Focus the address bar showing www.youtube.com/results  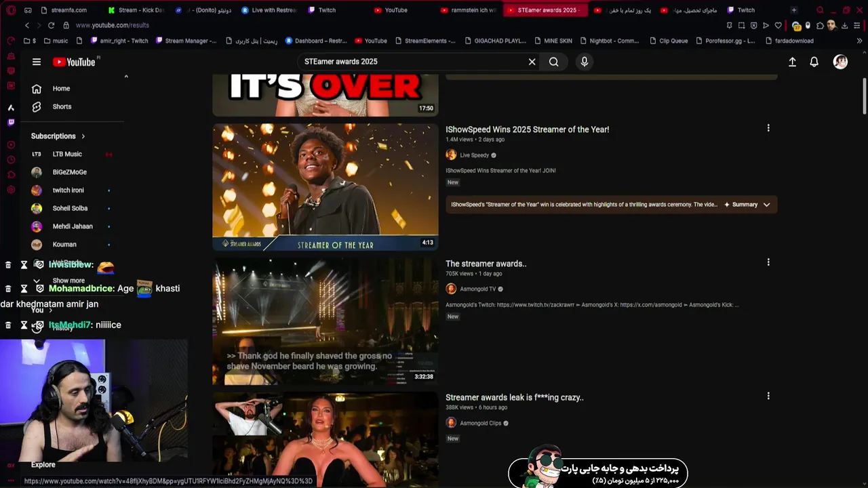coord(112,25)
